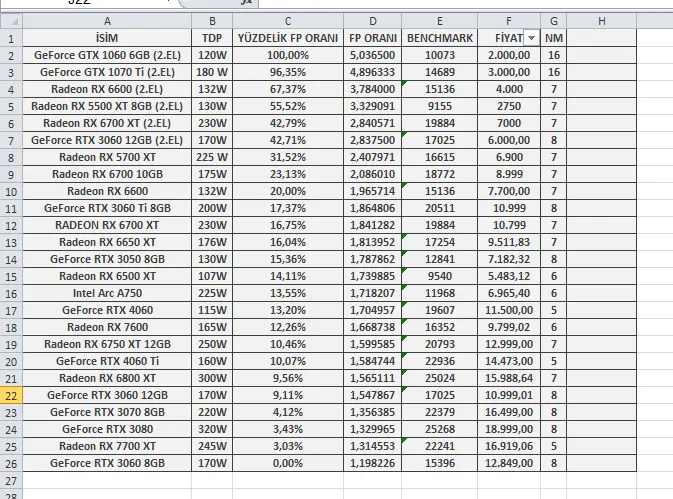The width and height of the screenshot is (673, 499).
Task: Select cell GeForce RTX 4060 Ti
Action: pyautogui.click(x=107, y=361)
